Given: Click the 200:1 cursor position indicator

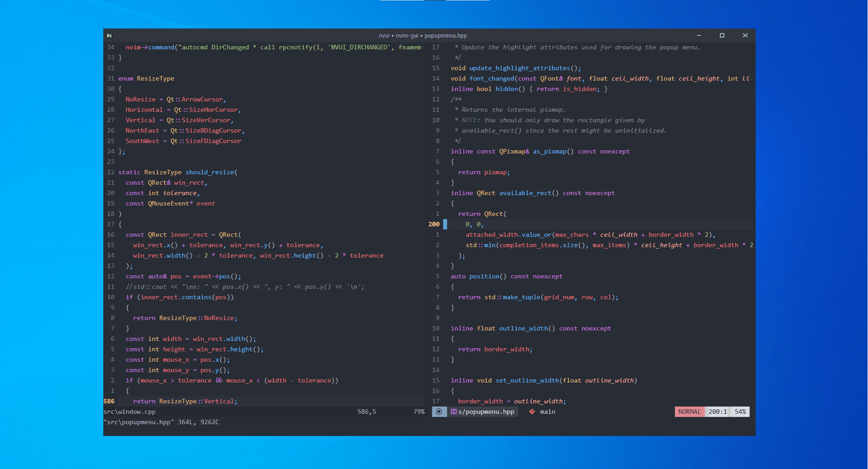Looking at the screenshot, I should (x=718, y=412).
